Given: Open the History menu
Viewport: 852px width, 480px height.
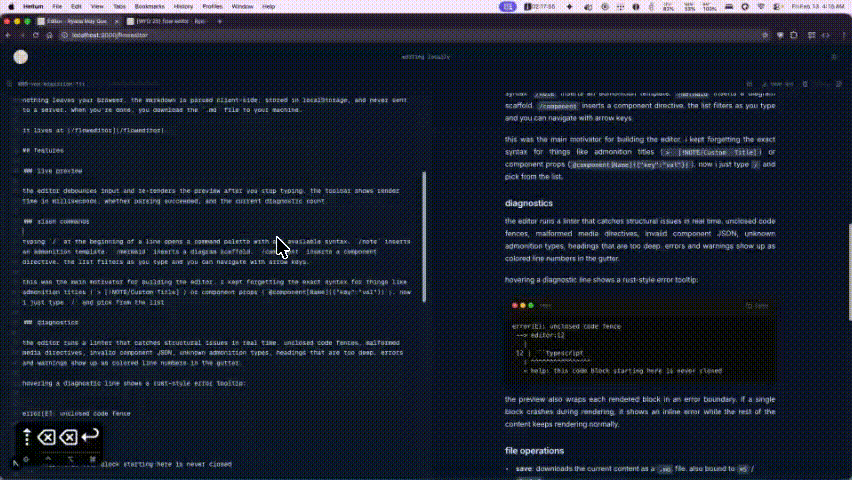Looking at the screenshot, I should tap(183, 7).
